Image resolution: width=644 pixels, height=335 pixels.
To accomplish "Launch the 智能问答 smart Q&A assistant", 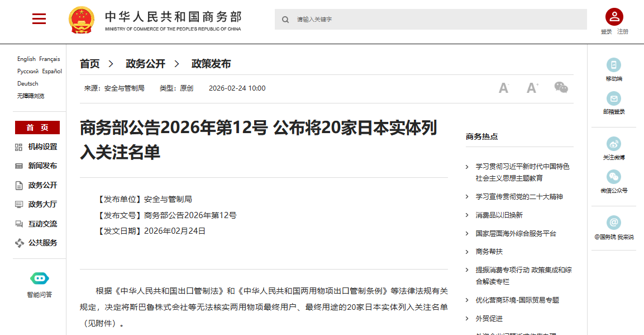I will point(39,277).
